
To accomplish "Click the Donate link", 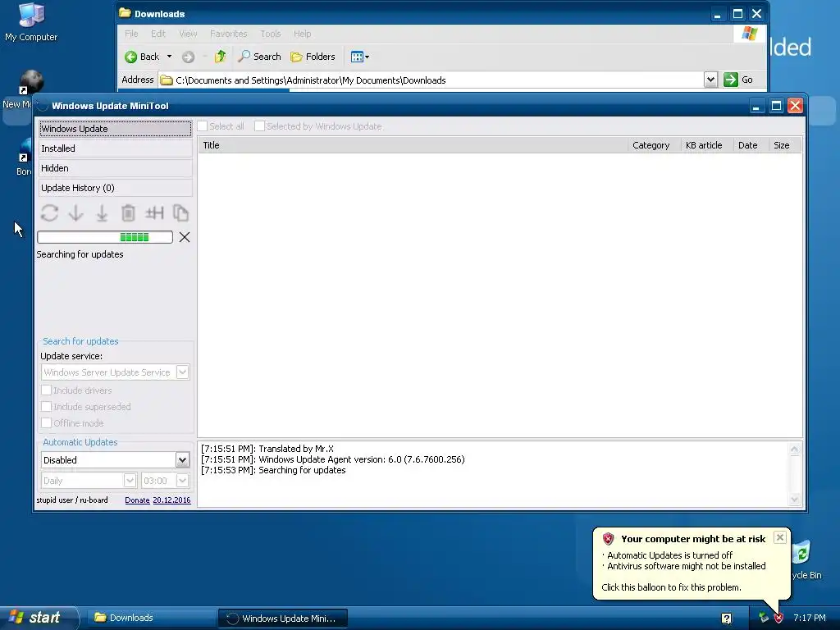I will pos(137,500).
